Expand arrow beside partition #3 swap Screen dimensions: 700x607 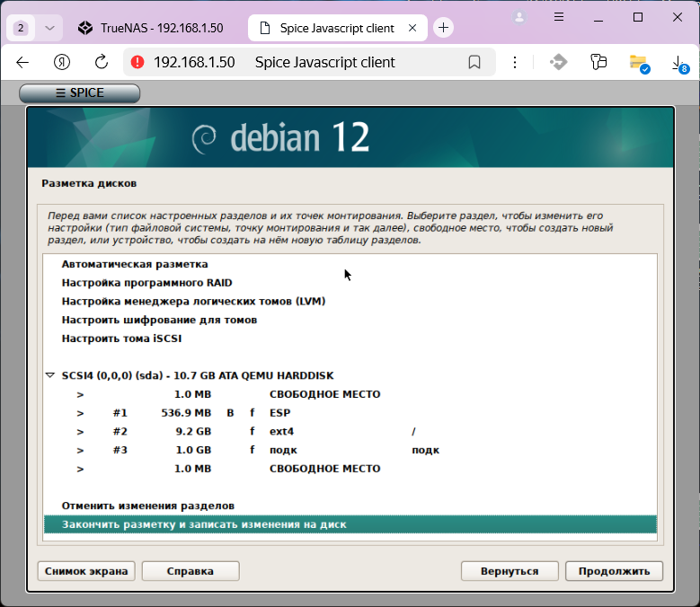click(x=80, y=451)
